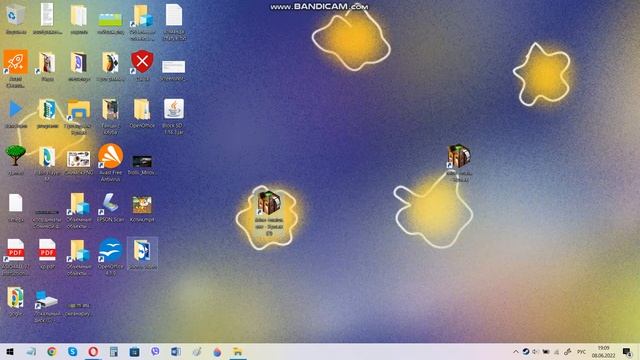Open Google Chrome from the taskbar

tap(51, 351)
